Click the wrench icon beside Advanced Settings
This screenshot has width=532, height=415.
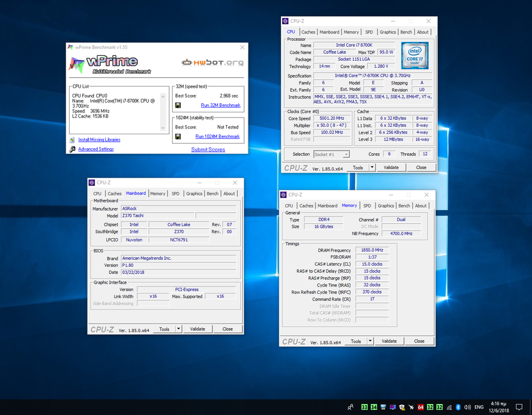73,149
